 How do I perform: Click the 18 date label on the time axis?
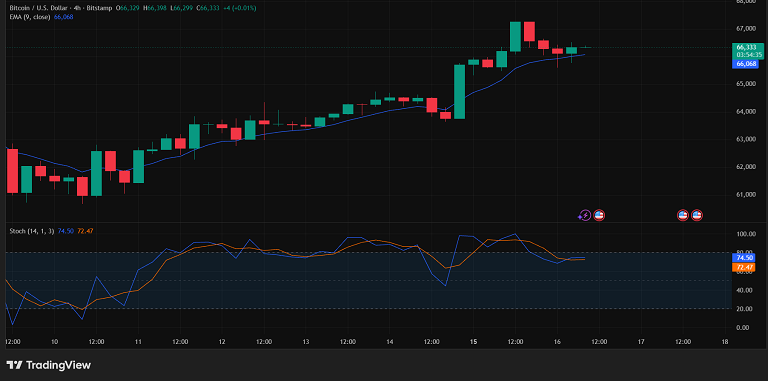point(724,342)
